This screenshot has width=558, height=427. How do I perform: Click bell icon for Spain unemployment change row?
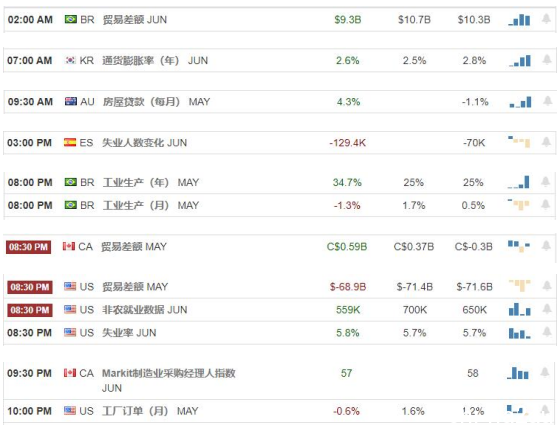(546, 142)
